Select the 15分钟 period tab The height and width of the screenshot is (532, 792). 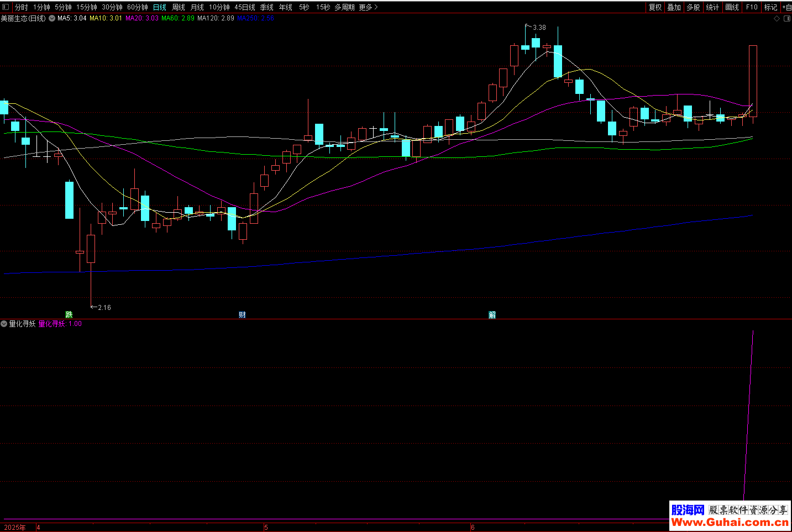(87, 7)
